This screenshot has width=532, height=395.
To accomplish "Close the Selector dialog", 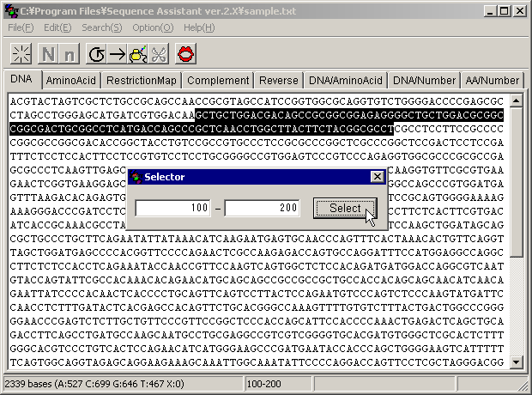I will (378, 177).
